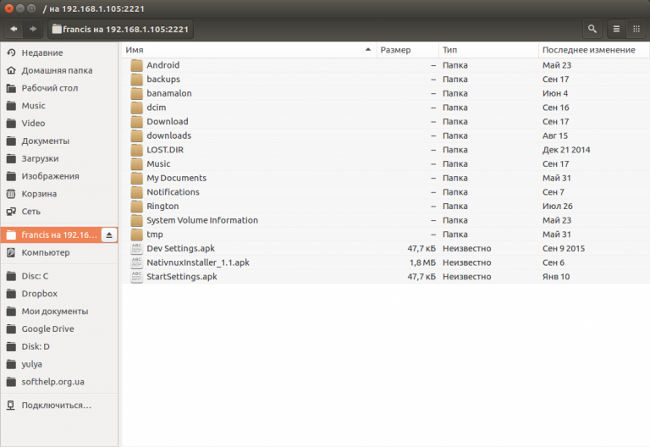This screenshot has width=650, height=447.
Task: Click the Янв 10 date cell
Action: click(x=556, y=277)
